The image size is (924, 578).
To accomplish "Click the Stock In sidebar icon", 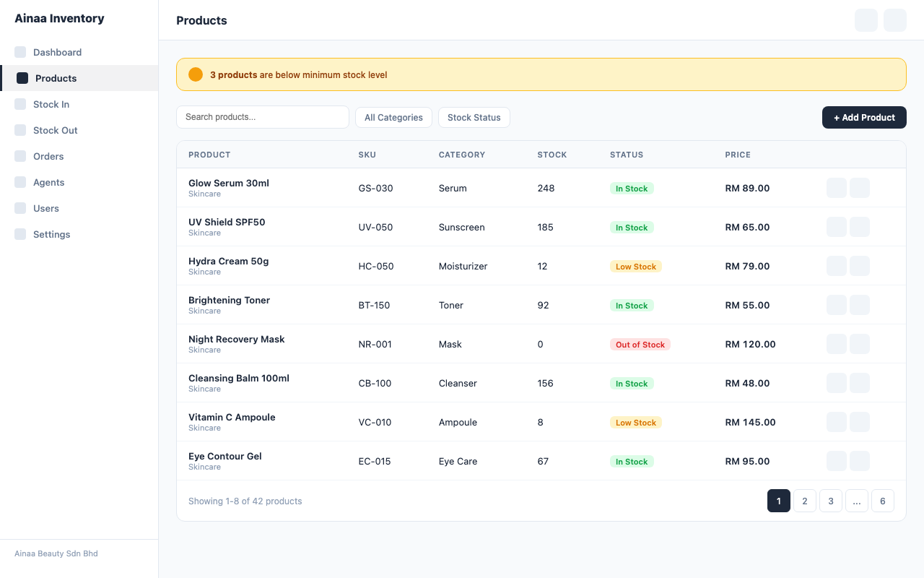I will (x=19, y=104).
